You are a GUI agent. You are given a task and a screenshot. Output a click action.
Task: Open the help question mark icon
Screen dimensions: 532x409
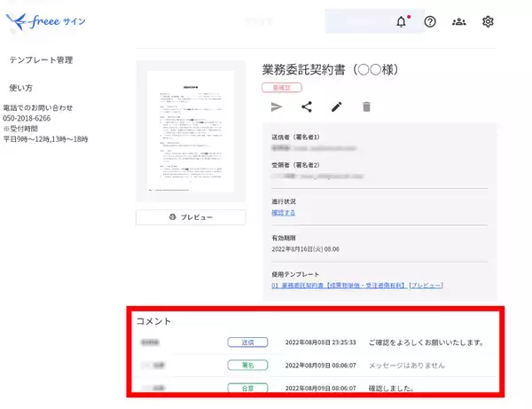point(430,21)
